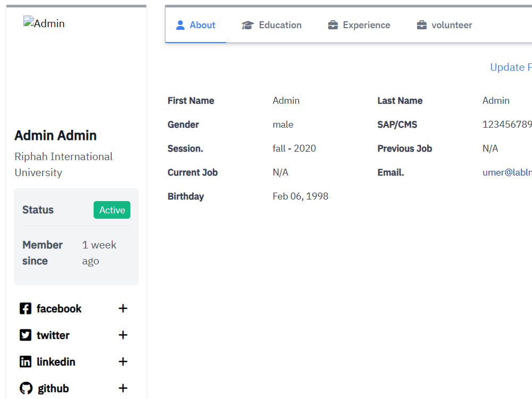Click the github octocat icon
Screen dimensions: 532x399
click(26, 388)
